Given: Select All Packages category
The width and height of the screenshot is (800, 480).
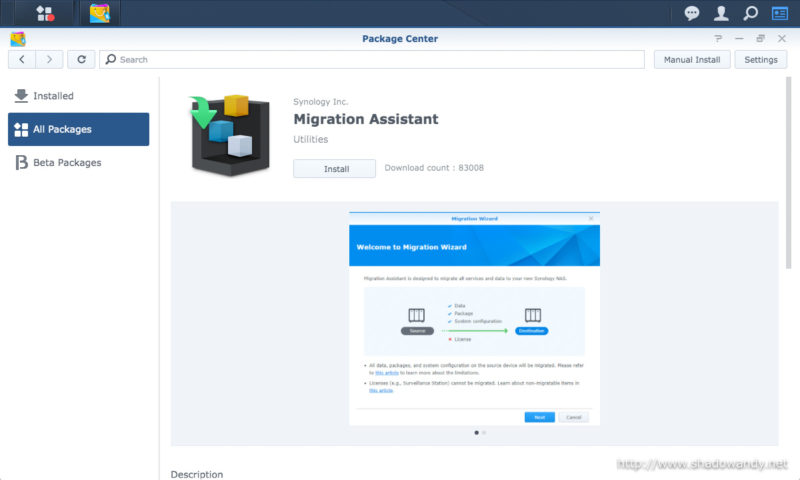Looking at the screenshot, I should 79,129.
